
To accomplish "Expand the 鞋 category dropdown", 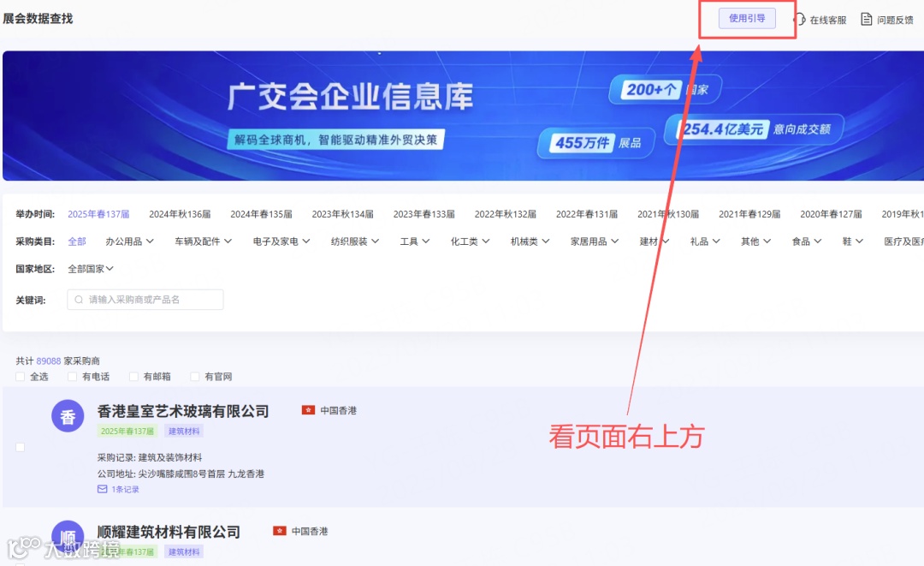I will click(x=853, y=241).
